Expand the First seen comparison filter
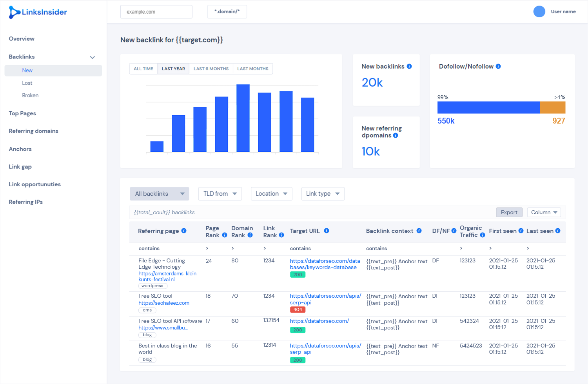Image resolution: width=588 pixels, height=384 pixels. (490, 248)
